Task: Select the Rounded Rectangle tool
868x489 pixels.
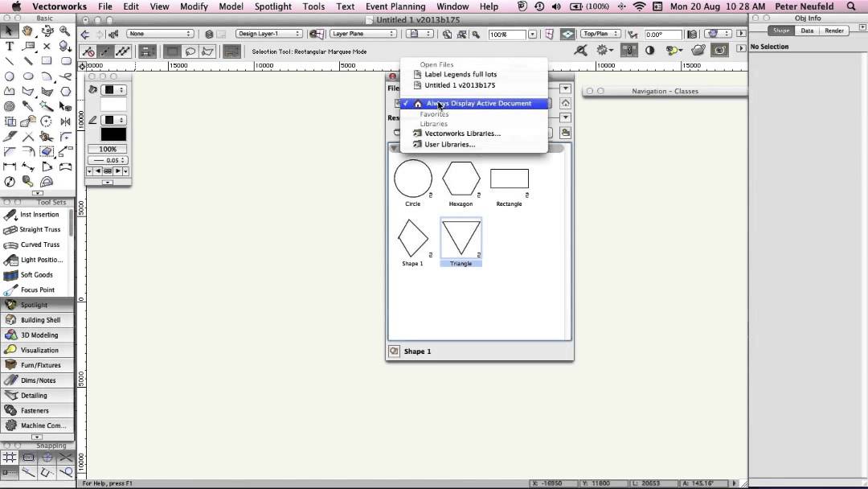Action: tap(65, 61)
